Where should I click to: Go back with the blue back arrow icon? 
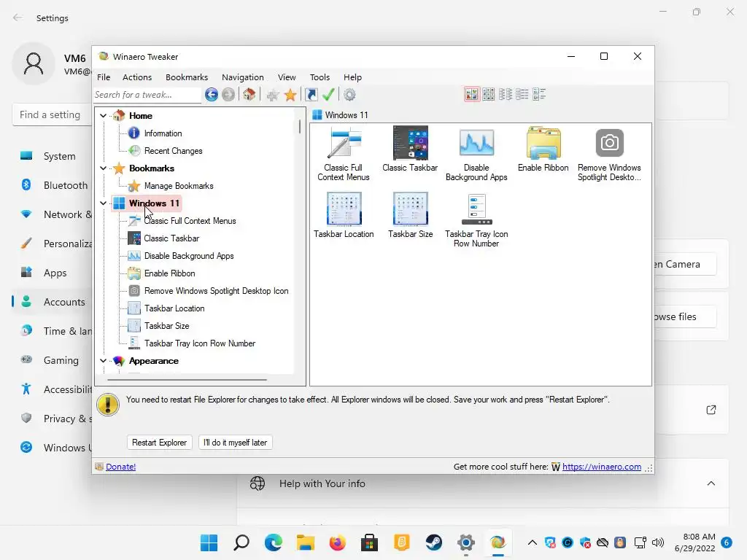(x=212, y=95)
